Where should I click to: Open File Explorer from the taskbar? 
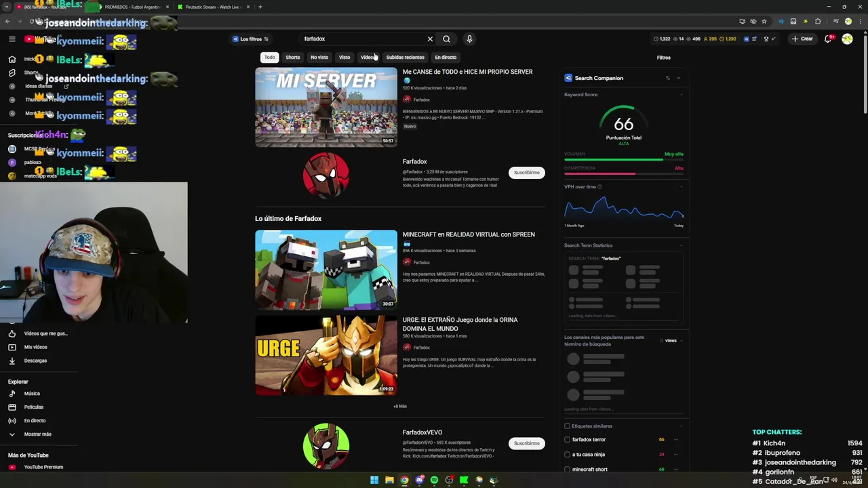pos(389,480)
